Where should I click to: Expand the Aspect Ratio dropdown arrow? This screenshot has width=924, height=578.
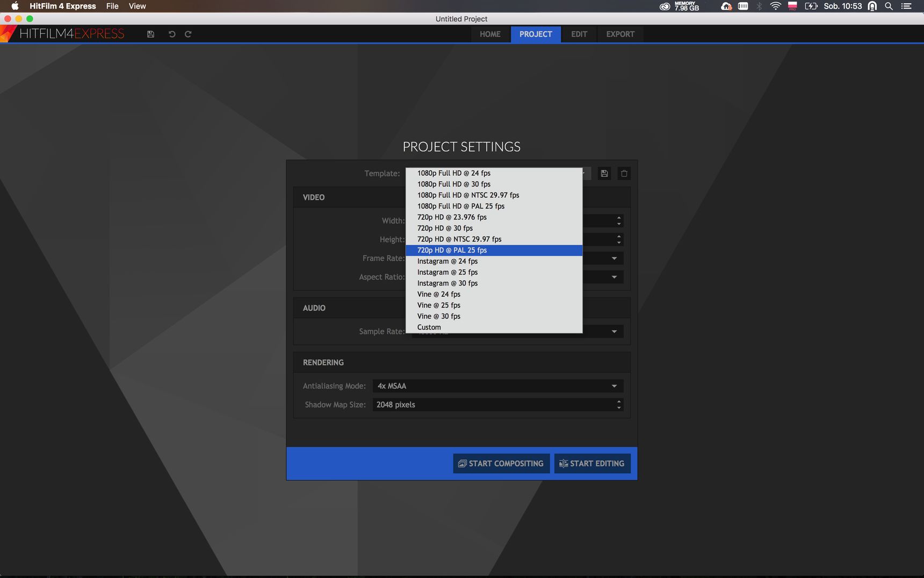coord(614,277)
